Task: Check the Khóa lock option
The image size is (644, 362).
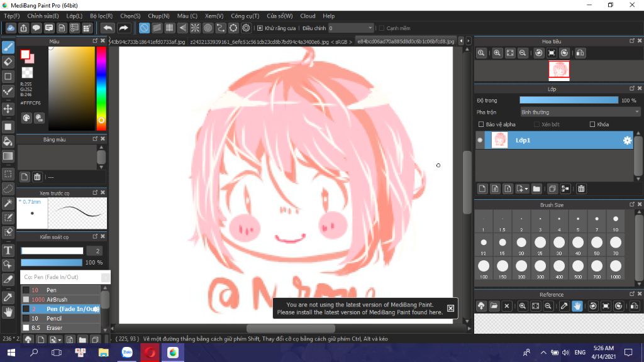Action: tap(592, 124)
